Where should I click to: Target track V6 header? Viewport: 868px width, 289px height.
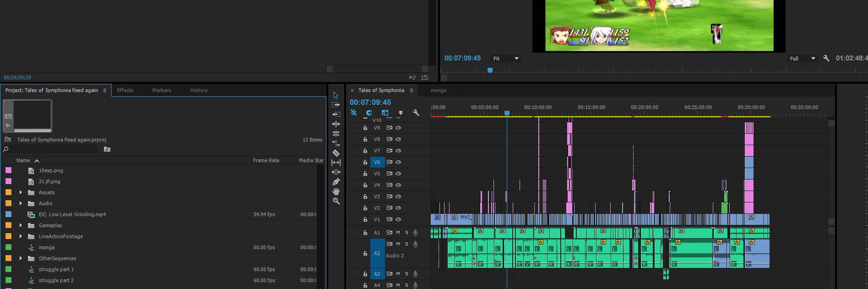[377, 162]
